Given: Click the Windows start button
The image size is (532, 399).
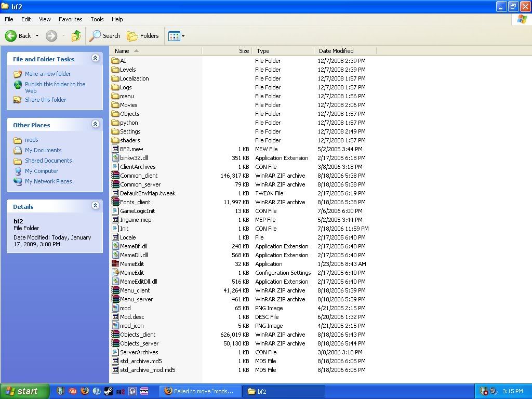Looking at the screenshot, I should point(24,391).
